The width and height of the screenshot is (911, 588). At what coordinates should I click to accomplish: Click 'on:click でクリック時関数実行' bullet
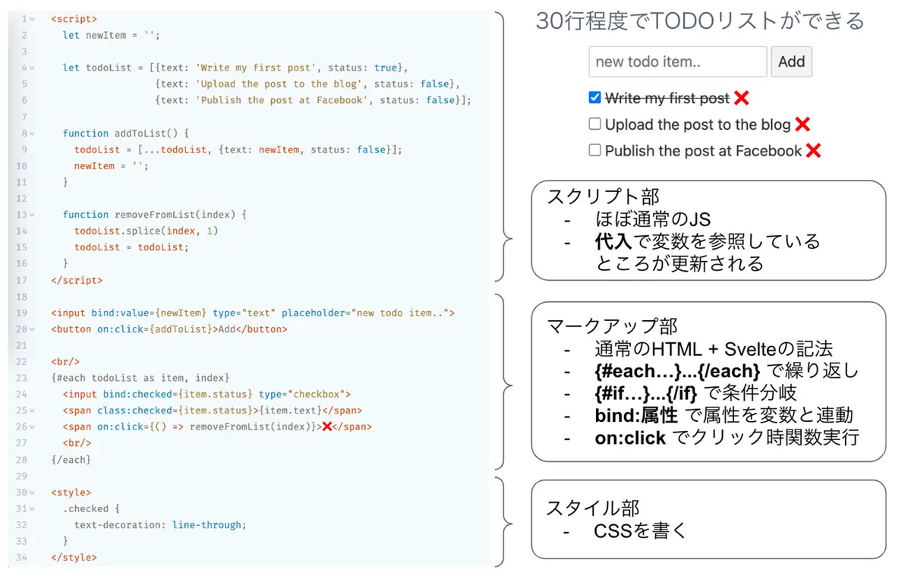point(727,438)
